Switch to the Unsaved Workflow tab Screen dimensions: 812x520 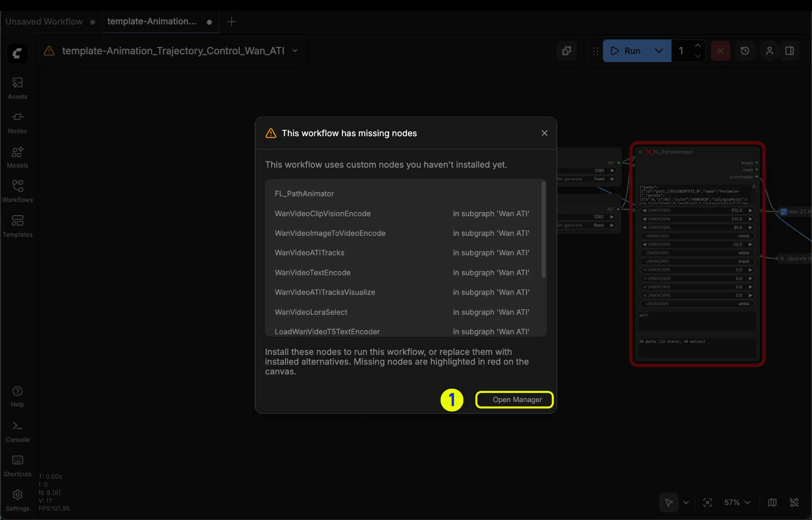44,21
